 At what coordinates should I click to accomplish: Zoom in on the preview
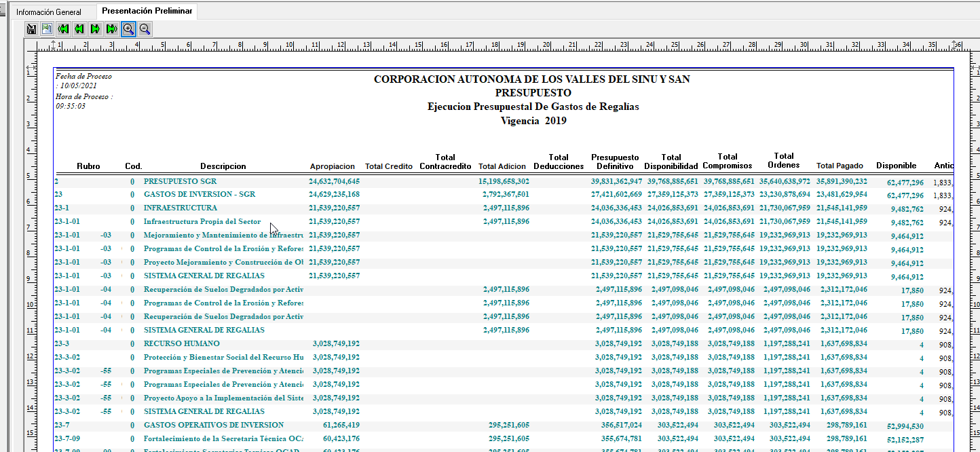(x=128, y=29)
